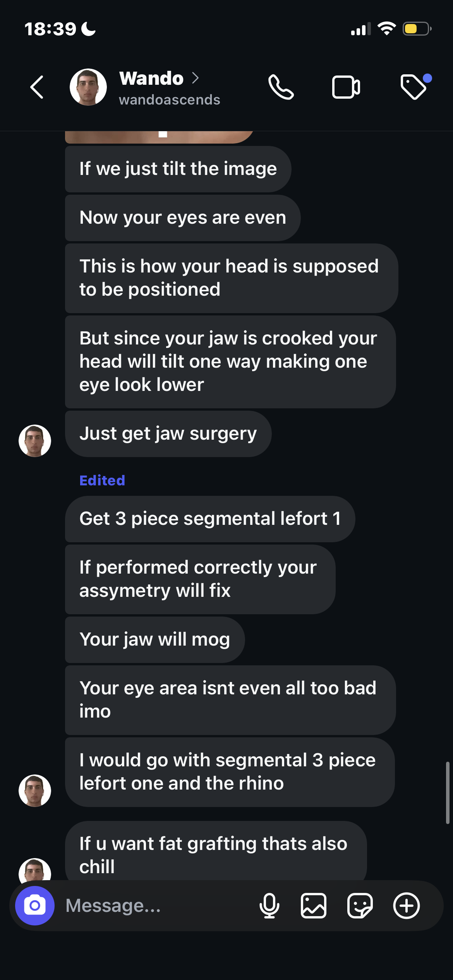This screenshot has width=453, height=980.
Task: Open the camera from the message bar
Action: pyautogui.click(x=35, y=906)
